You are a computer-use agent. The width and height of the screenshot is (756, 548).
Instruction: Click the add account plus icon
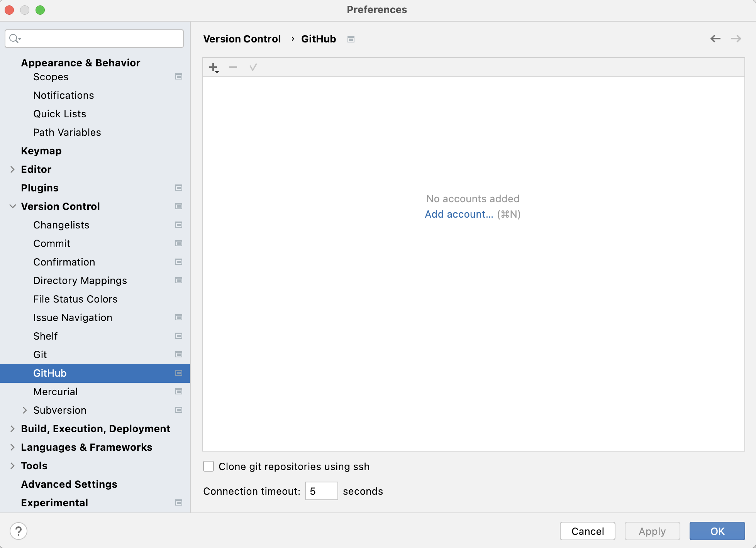coord(214,68)
